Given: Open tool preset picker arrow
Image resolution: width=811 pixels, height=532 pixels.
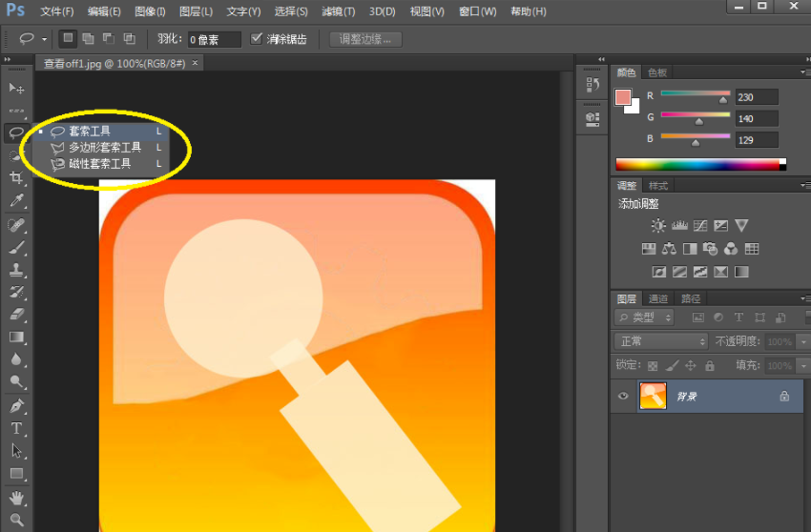Looking at the screenshot, I should coord(45,39).
